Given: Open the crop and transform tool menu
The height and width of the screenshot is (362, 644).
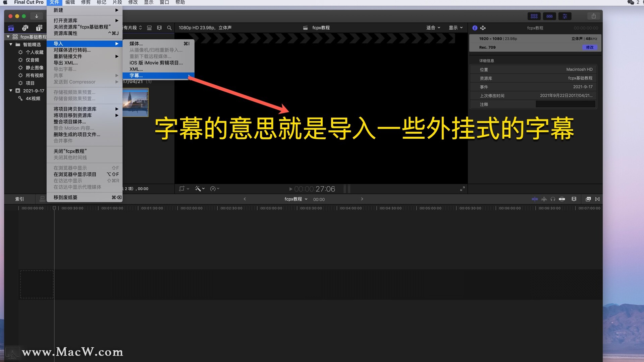Looking at the screenshot, I should pos(184,189).
